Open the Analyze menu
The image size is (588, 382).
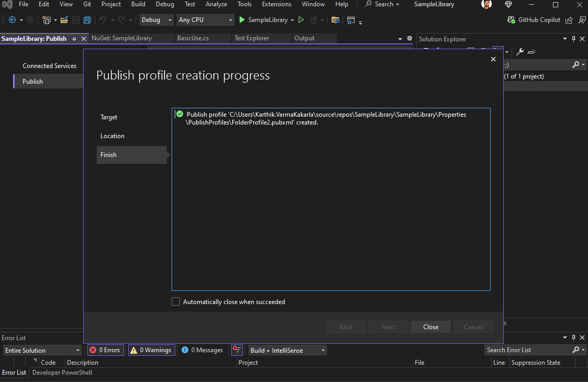coord(217,4)
